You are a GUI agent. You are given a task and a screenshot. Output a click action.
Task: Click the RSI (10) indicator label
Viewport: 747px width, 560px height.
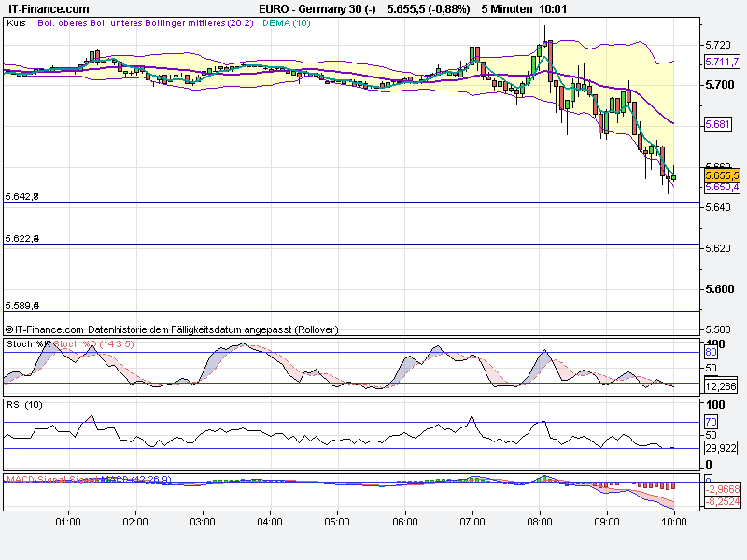coord(24,405)
